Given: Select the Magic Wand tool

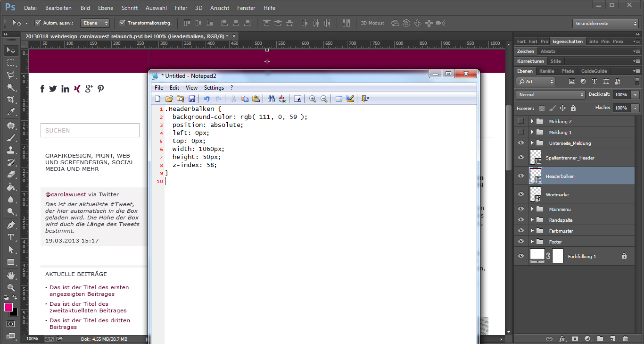Looking at the screenshot, I should [x=11, y=87].
